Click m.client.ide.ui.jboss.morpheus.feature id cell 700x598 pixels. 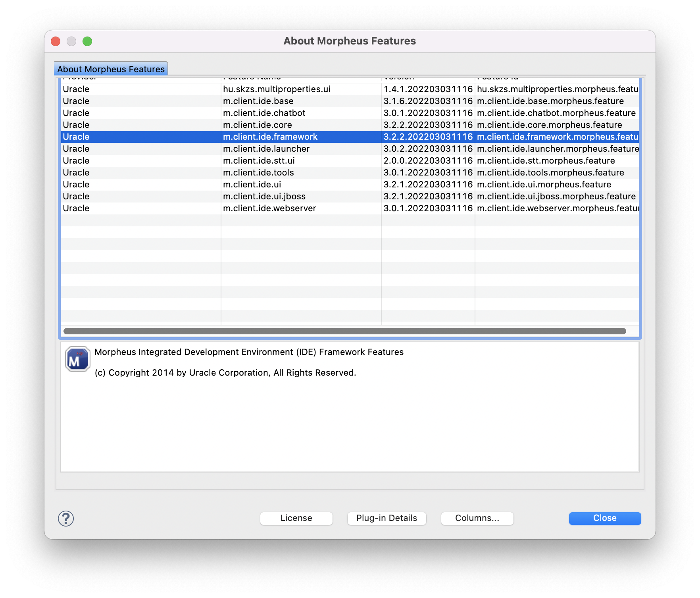(x=557, y=196)
